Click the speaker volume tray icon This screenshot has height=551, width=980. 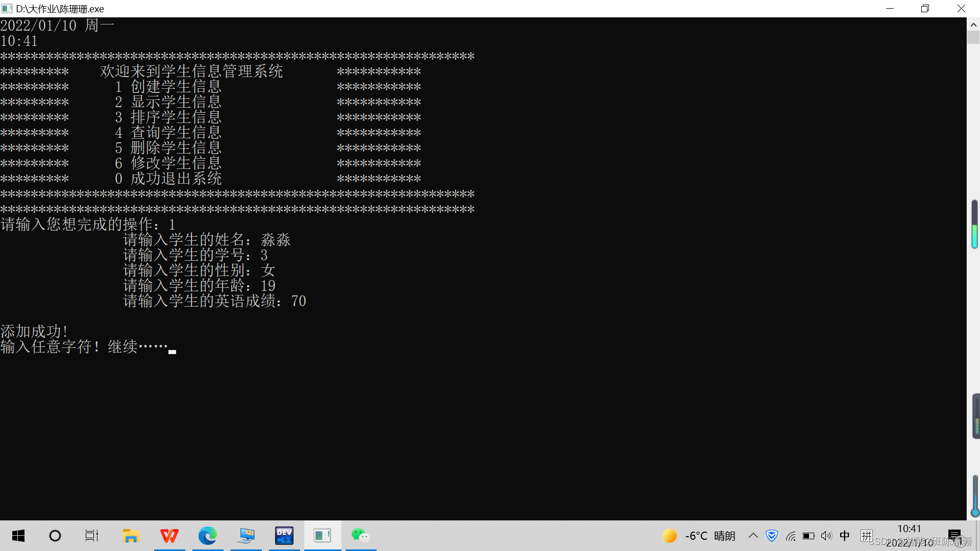coord(826,536)
